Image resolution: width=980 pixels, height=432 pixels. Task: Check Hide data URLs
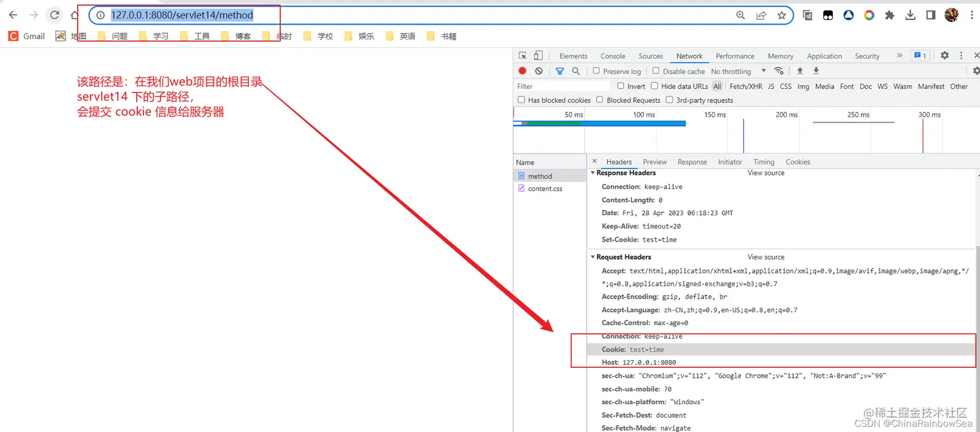point(655,85)
